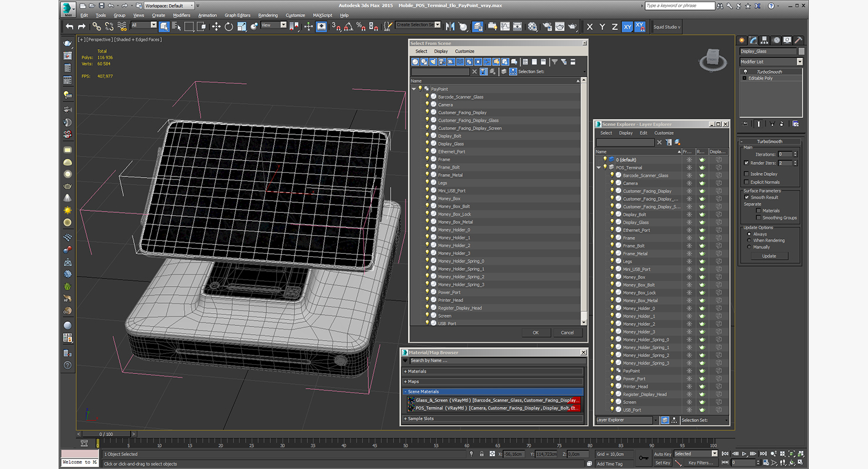Open Select by Name tool
Image resolution: width=868 pixels, height=469 pixels.
176,26
